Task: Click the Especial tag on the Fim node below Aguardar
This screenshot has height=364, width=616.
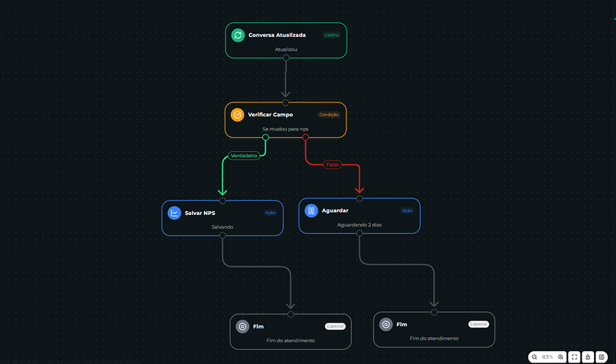Action: coord(478,324)
